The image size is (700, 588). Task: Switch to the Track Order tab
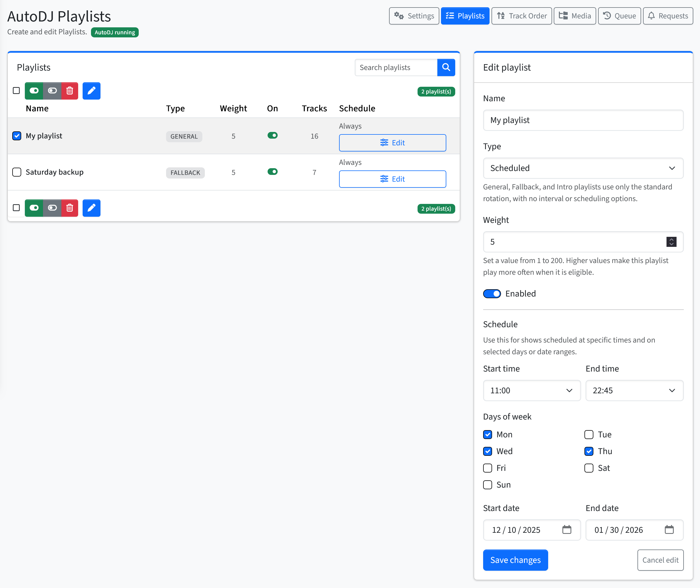coord(522,16)
